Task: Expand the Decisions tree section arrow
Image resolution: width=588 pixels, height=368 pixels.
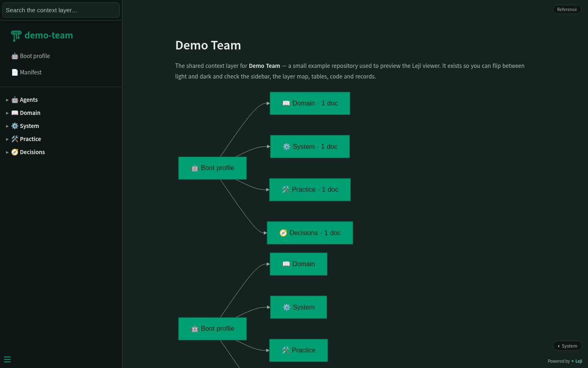Action: (7, 152)
